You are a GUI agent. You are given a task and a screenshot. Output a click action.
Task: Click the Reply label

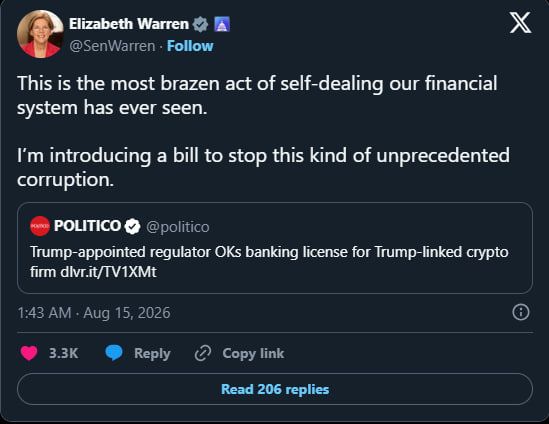tap(152, 353)
